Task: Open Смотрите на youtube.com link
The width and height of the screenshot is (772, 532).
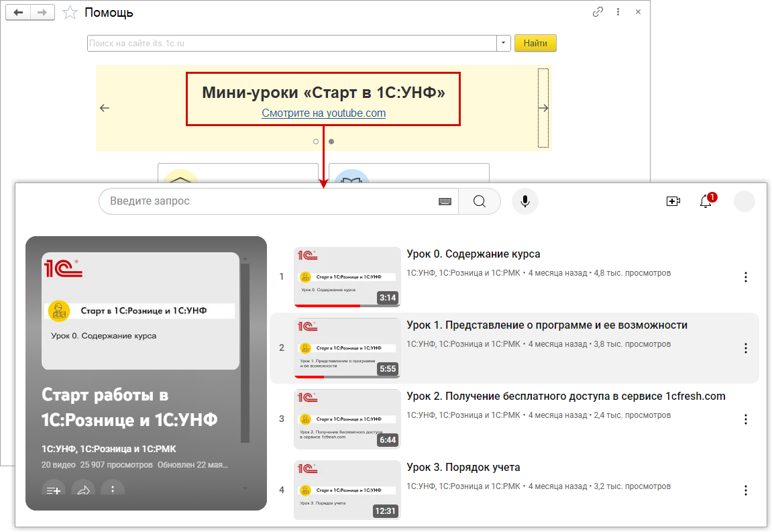Action: (323, 113)
